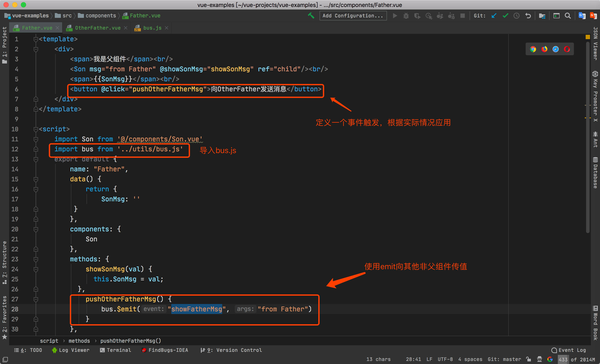The width and height of the screenshot is (600, 364).
Task: Close the Father.vue tab
Action: tap(57, 28)
